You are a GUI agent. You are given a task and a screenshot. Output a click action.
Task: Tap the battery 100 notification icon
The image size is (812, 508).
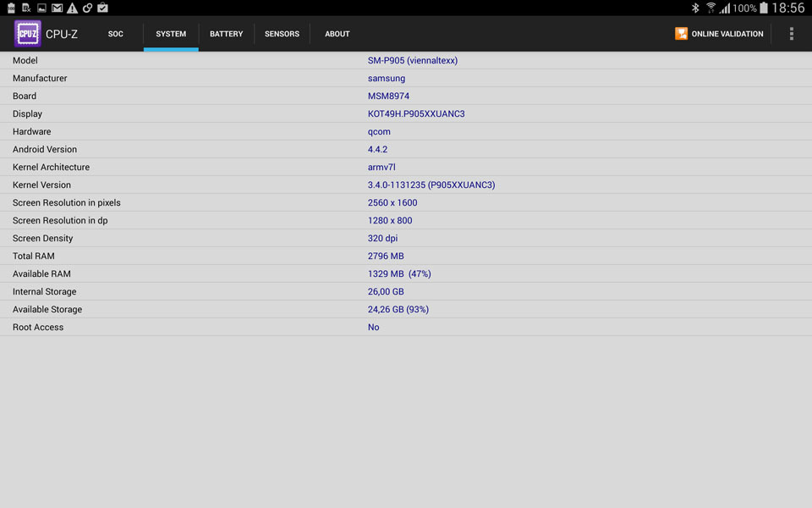pyautogui.click(x=11, y=8)
